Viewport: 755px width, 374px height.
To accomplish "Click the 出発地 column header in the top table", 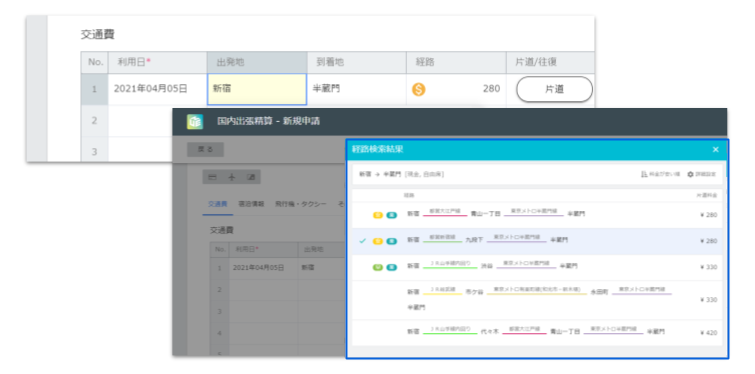I will [257, 63].
